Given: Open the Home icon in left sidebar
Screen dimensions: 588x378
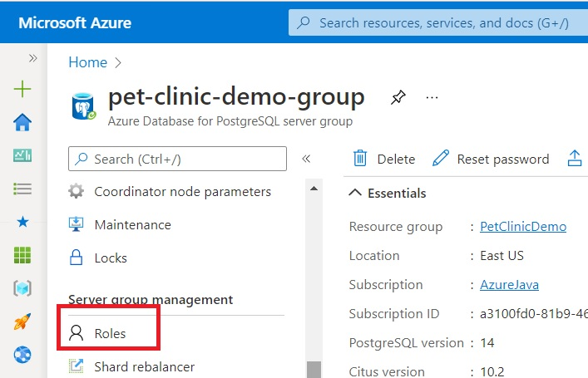Looking at the screenshot, I should tap(22, 122).
